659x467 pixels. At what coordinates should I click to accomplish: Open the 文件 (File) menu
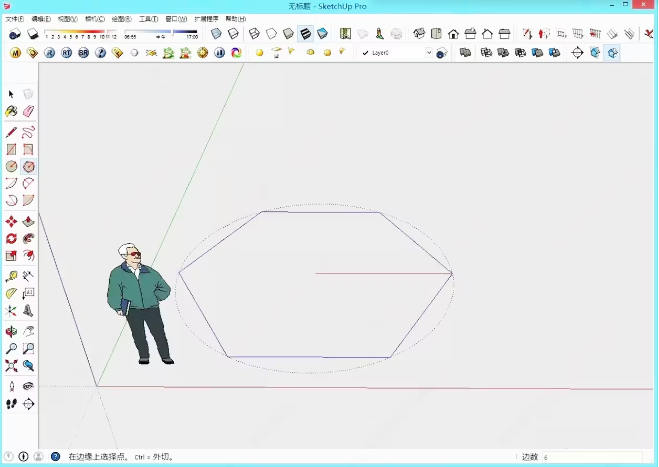click(x=15, y=19)
